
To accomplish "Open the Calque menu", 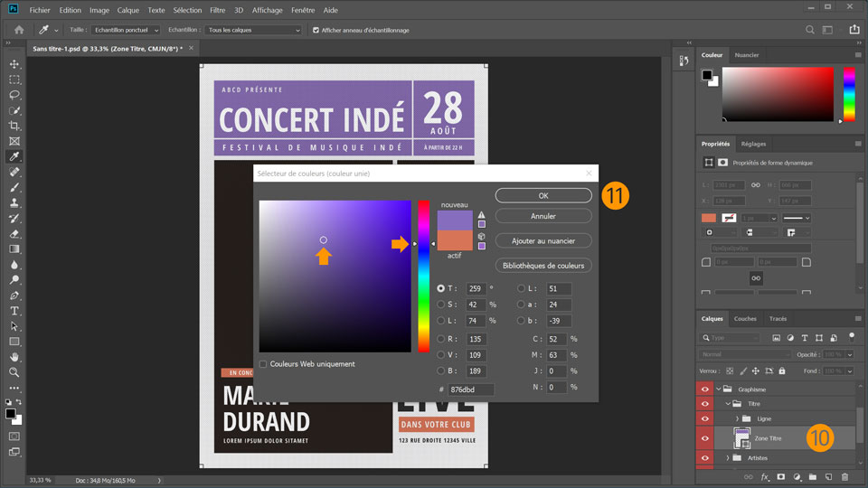I will tap(127, 10).
